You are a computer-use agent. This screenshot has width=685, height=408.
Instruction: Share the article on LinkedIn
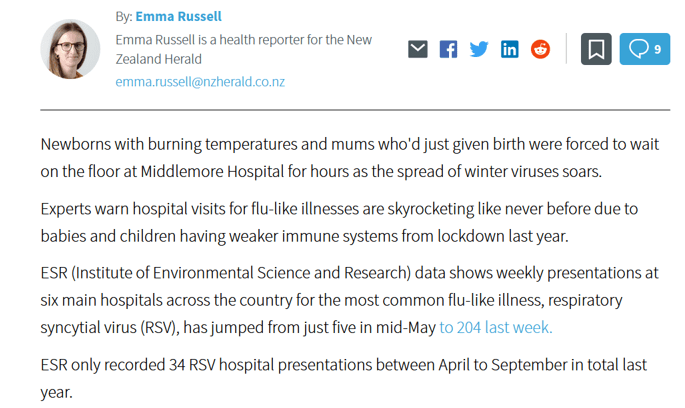point(510,49)
